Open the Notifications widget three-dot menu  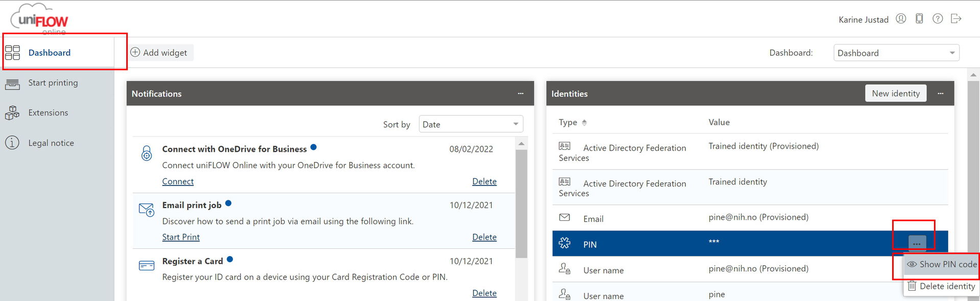click(521, 94)
